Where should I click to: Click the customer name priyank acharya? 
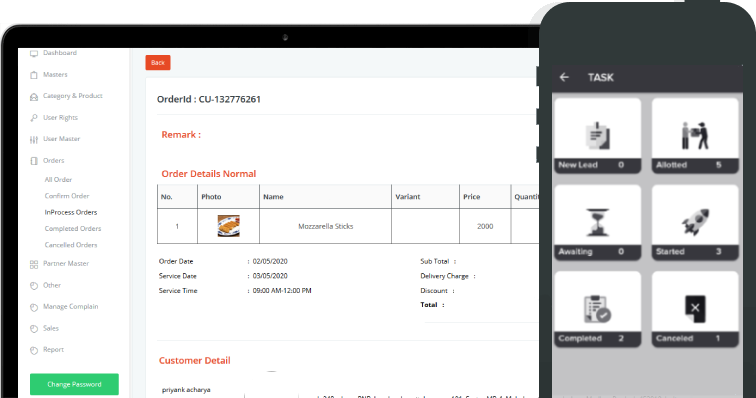pyautogui.click(x=186, y=390)
